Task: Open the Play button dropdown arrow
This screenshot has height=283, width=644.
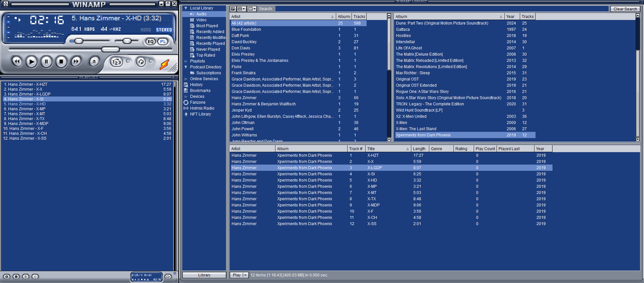Action: coord(245,275)
